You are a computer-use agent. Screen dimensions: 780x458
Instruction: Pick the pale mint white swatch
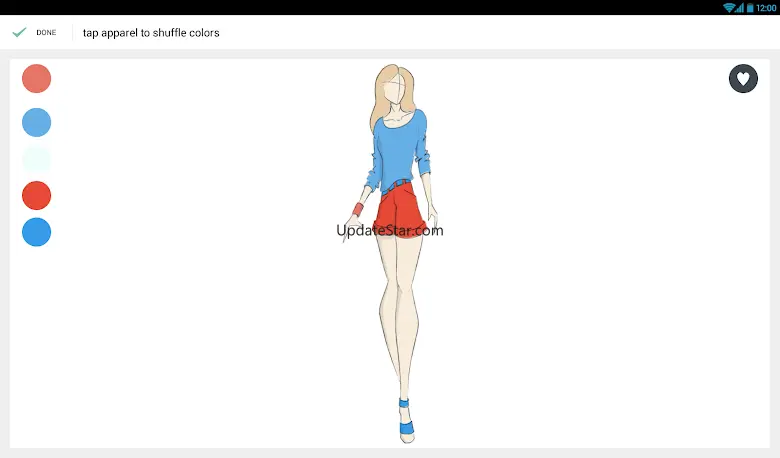pos(36,159)
